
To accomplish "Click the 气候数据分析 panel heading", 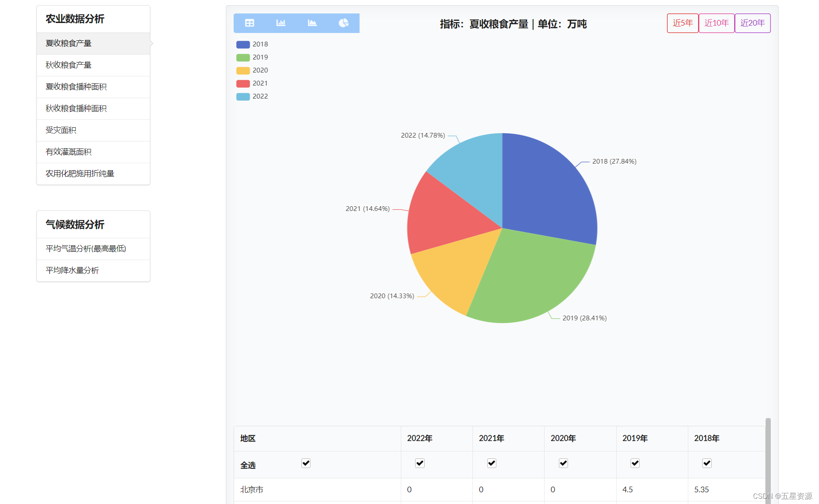I will pos(75,224).
